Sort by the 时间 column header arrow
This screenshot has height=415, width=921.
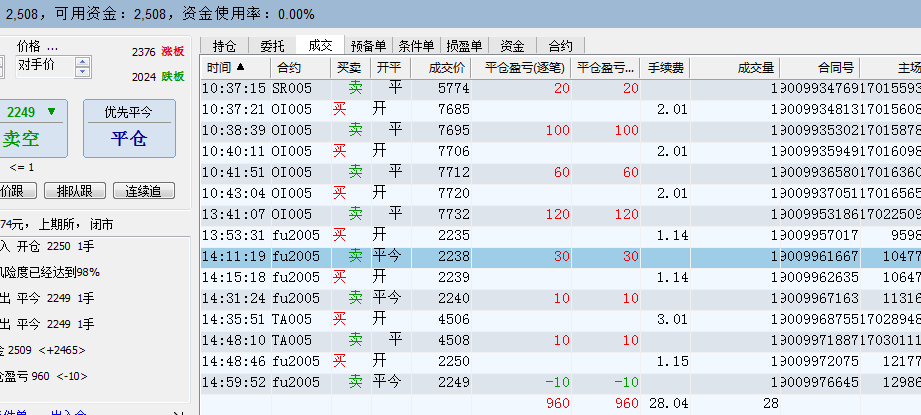240,68
